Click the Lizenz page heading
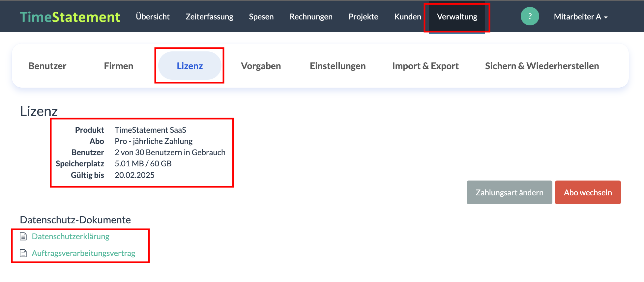Viewport: 644px width, 282px height. pos(39,111)
